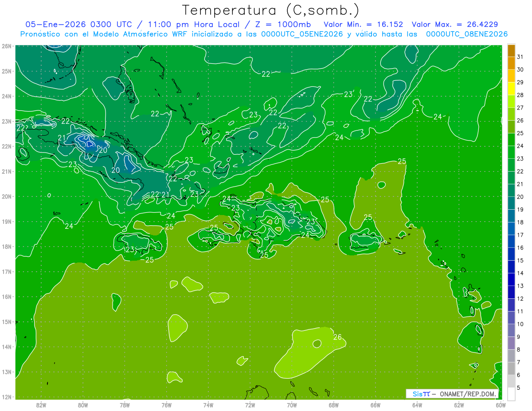Click the "SisTT – ONAMET/REP.DOM." credit box

[452, 394]
